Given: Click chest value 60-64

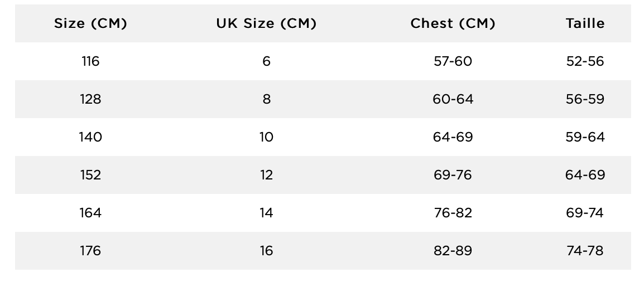Looking at the screenshot, I should click(x=453, y=99).
